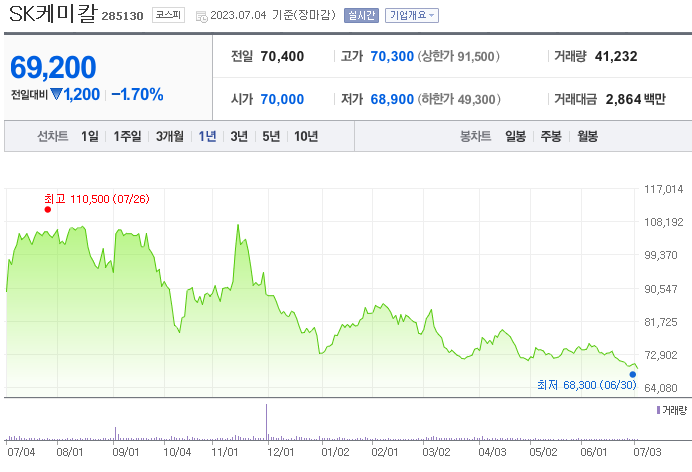The height and width of the screenshot is (472, 692).
Task: Click the 최저 68,300 (06/30) label
Action: [587, 385]
